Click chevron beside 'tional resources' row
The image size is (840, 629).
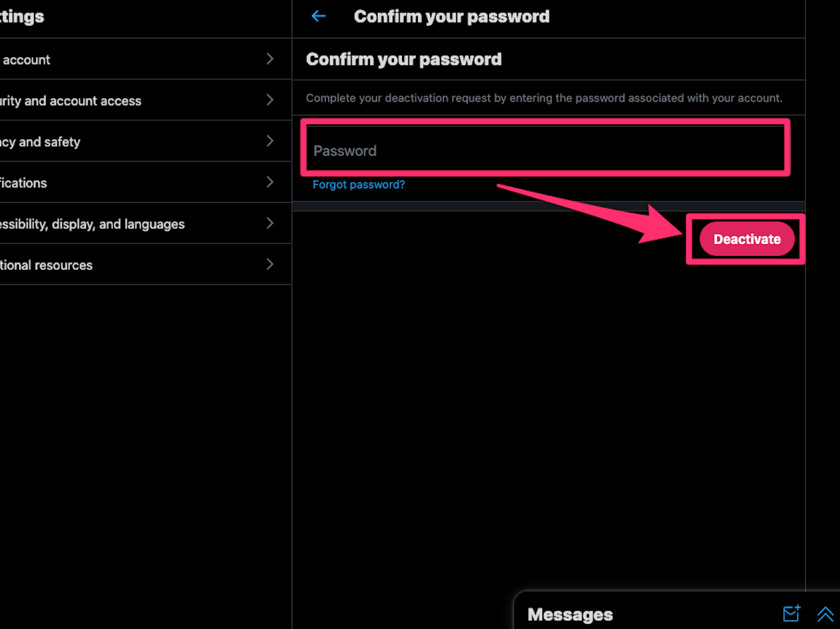270,264
